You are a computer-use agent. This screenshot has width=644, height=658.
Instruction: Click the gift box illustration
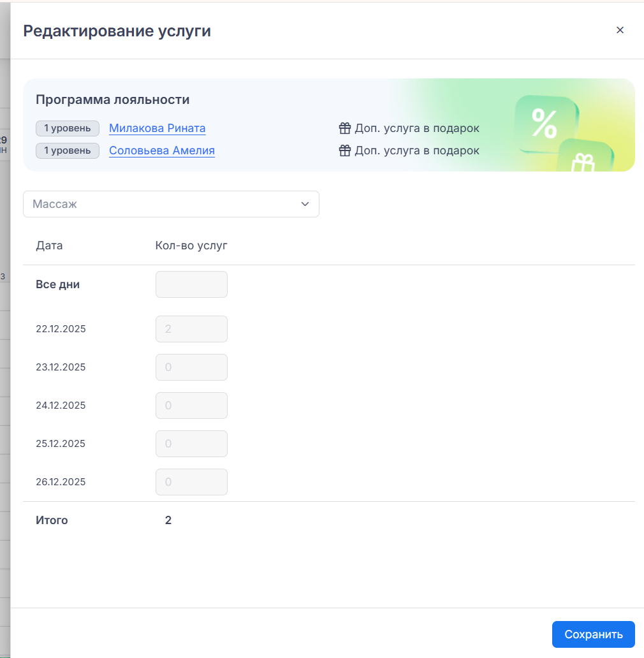[x=583, y=158]
